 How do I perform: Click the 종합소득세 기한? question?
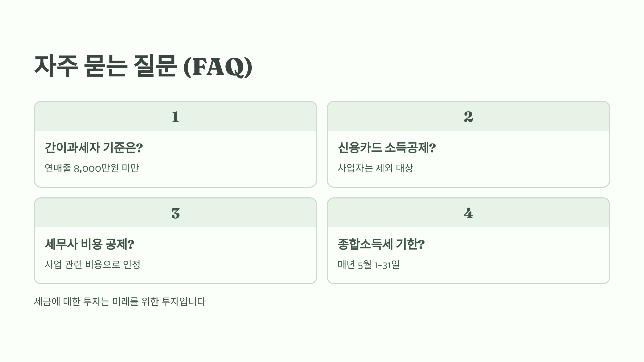(381, 244)
